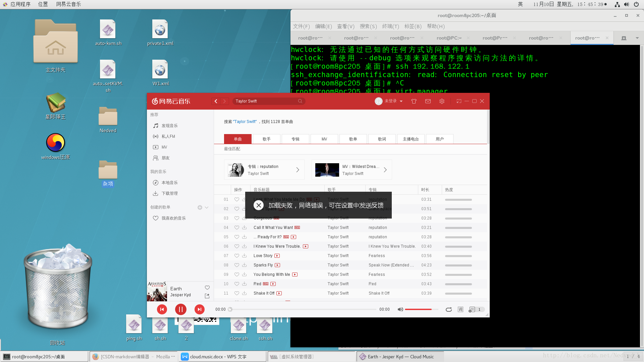Viewport: 644px width, 362px height.
Task: Like the song Sparks Fly
Action: [237, 265]
